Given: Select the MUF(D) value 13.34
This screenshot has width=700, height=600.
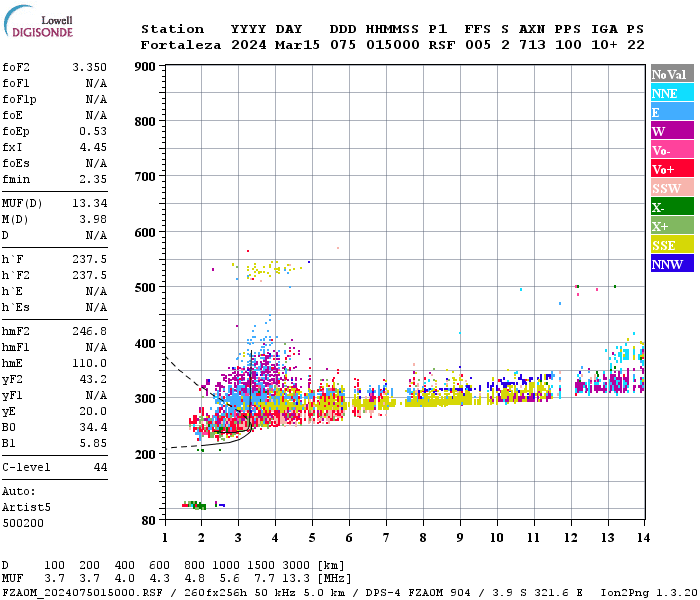Looking at the screenshot, I should 89,203.
